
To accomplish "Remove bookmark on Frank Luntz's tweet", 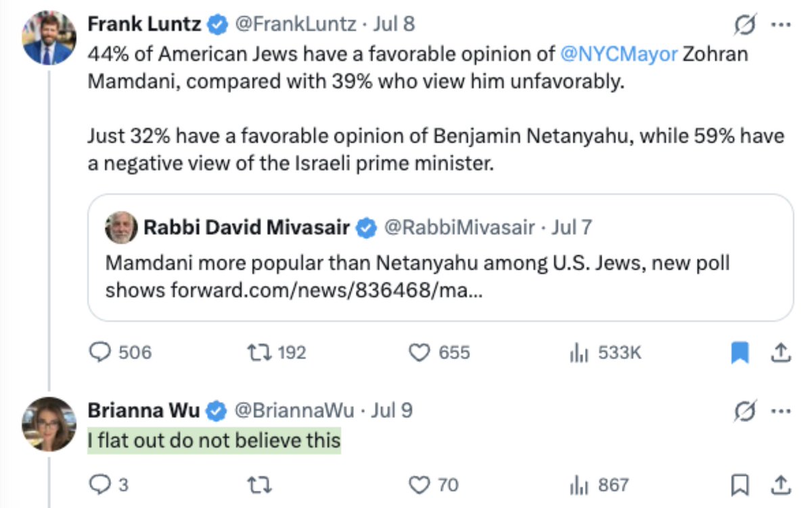I will coord(740,352).
